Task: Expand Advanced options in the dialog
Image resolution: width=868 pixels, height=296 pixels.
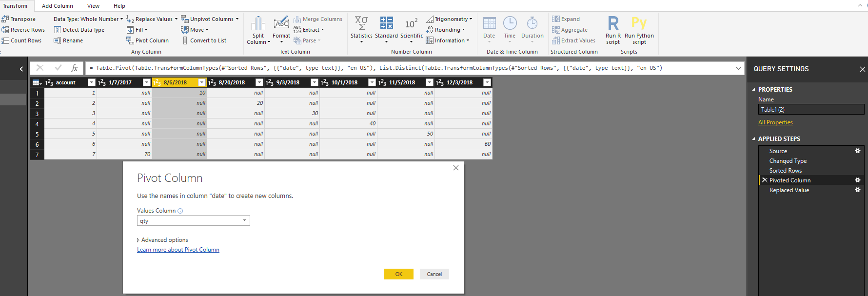Action: point(162,240)
